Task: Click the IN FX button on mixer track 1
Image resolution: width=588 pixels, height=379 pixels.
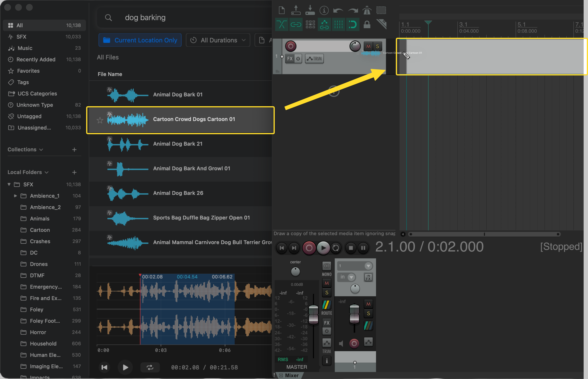Action: [368, 277]
